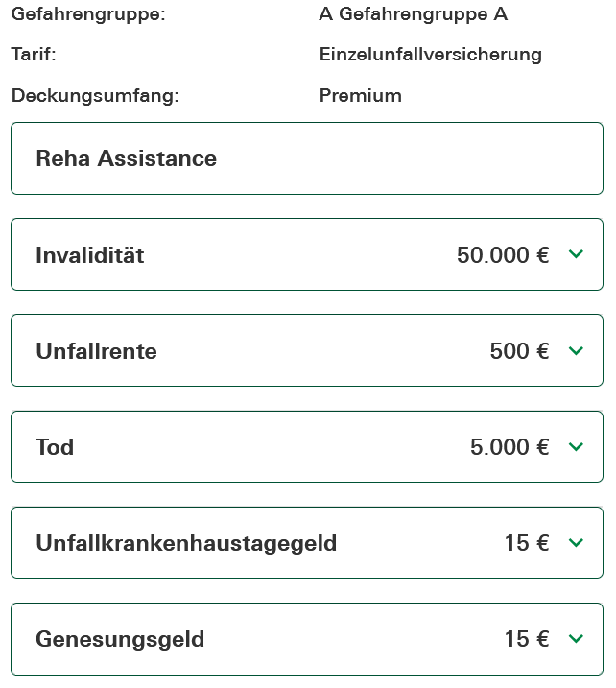
Task: Click the 15 € Unfallkrankenhaustagegeld amount
Action: click(x=527, y=543)
